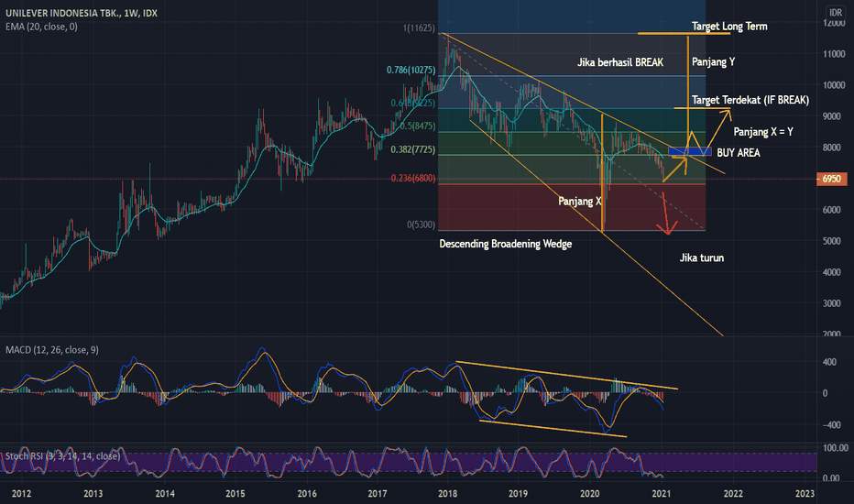Select the 'Target Long Term' annotation
Viewport: 854px width, 504px height.
(729, 27)
